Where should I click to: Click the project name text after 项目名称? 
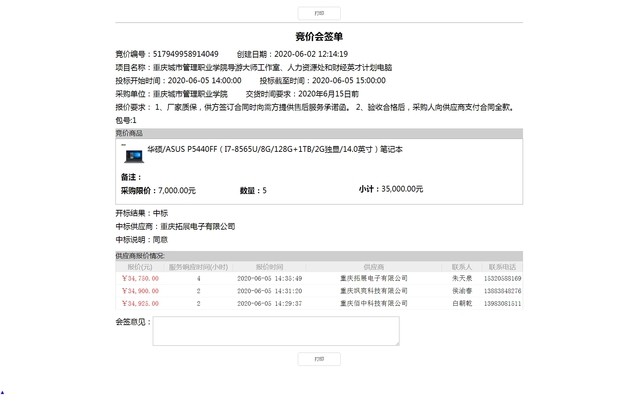pyautogui.click(x=273, y=68)
